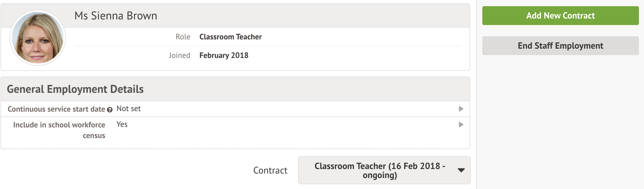Click the Include in school workforce census label

tap(59, 130)
